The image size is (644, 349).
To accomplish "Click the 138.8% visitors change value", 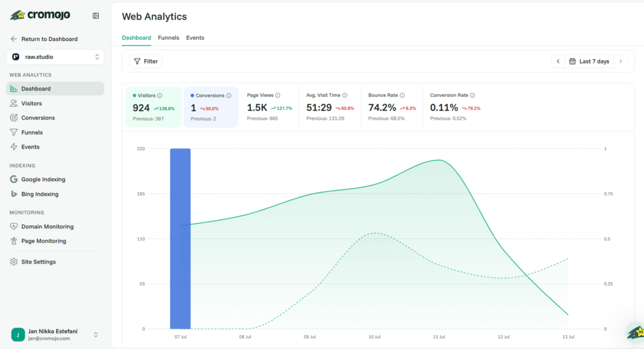I will (x=166, y=109).
